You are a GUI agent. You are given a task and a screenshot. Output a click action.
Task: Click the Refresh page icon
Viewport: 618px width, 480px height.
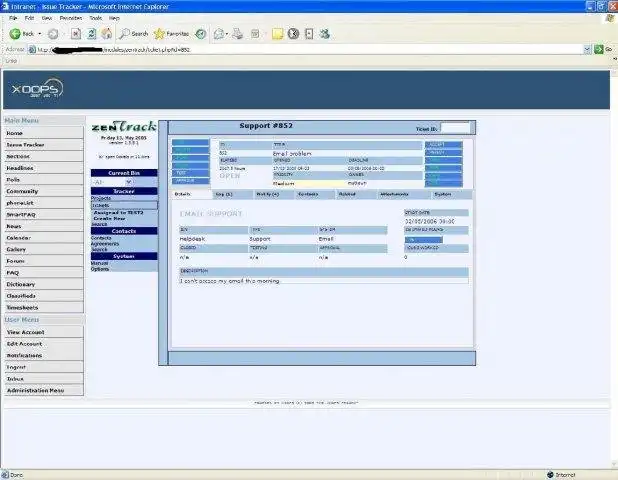pos(91,34)
